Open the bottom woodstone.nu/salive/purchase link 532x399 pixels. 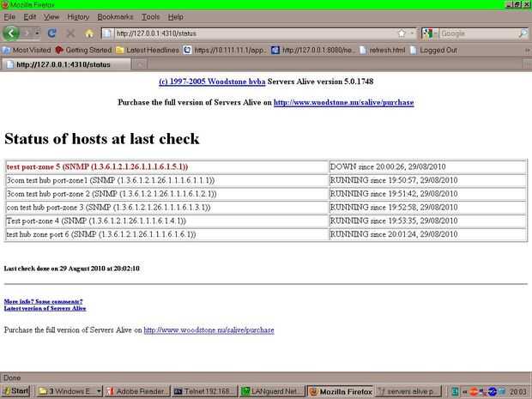click(209, 330)
